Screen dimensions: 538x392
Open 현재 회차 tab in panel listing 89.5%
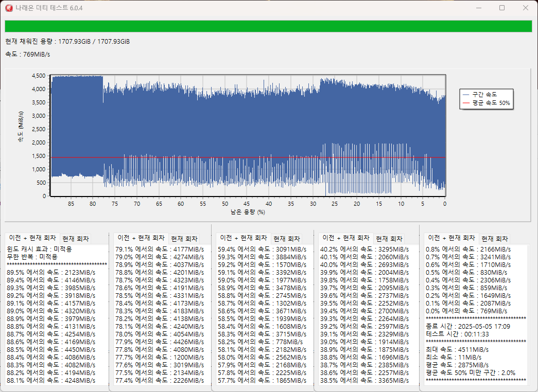75,239
